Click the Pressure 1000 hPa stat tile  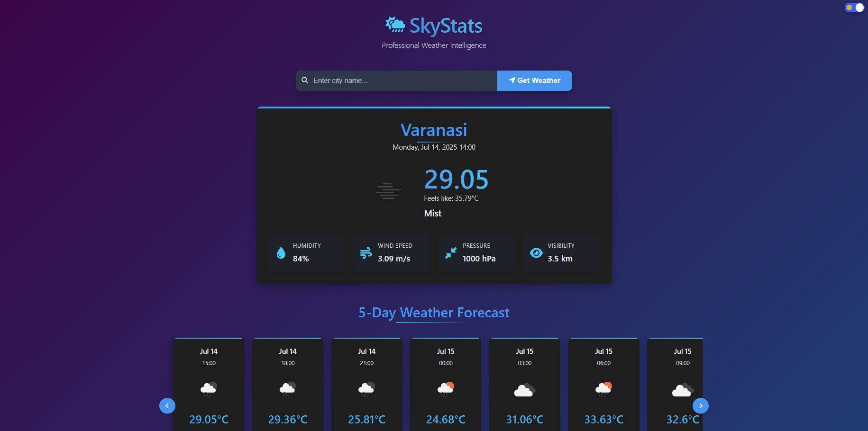(x=476, y=253)
